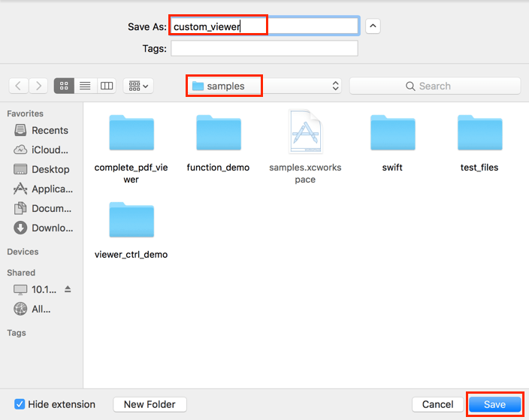
Task: Click the Favorites section header
Action: point(26,113)
